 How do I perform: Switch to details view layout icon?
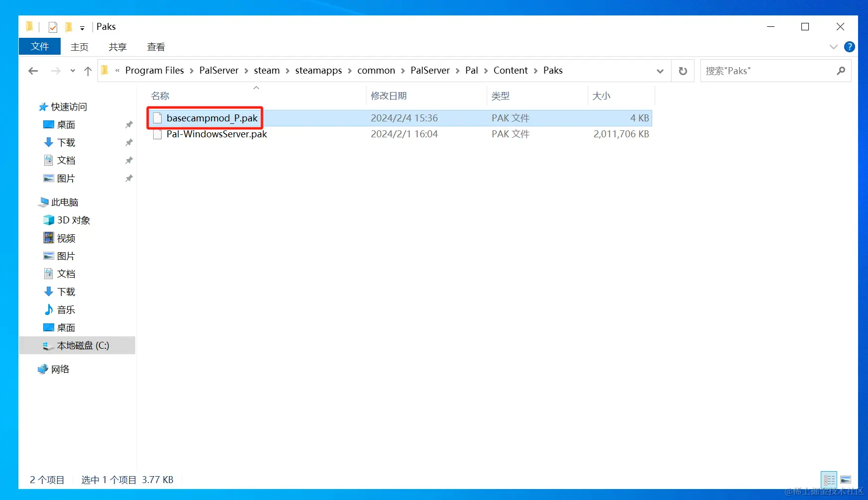coord(829,480)
